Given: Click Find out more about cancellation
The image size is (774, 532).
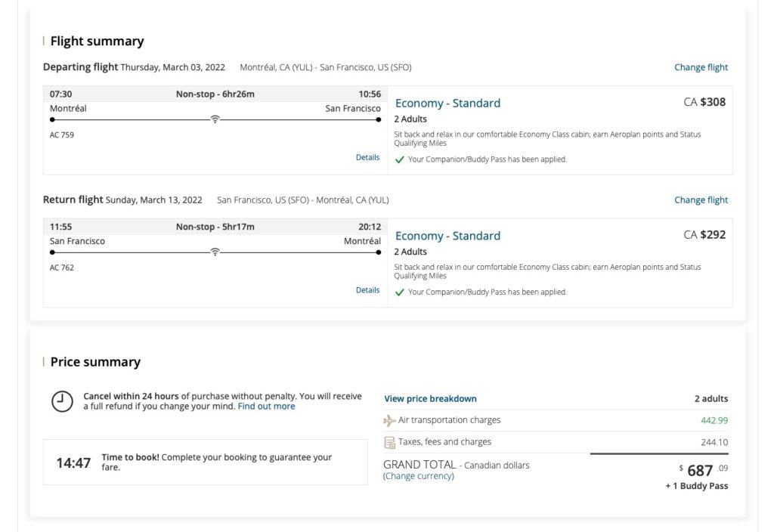Looking at the screenshot, I should coord(266,407).
